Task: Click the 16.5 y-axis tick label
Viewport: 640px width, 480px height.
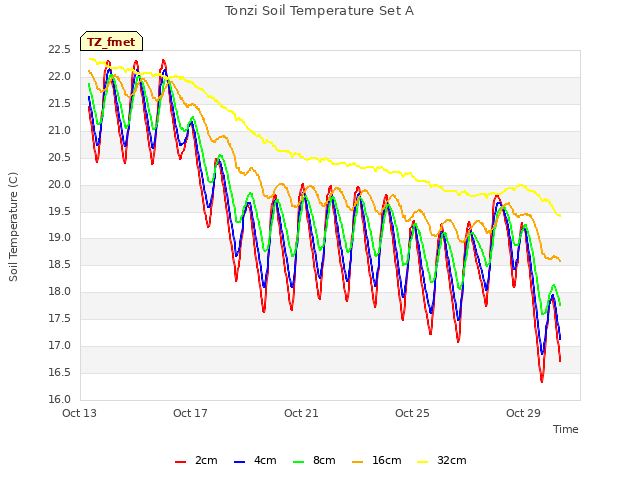Action: [59, 372]
